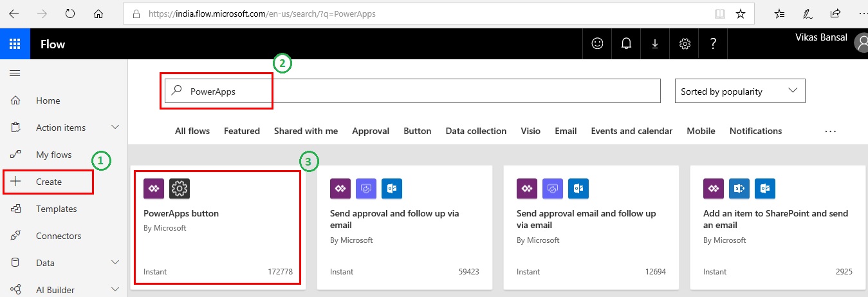868x297 pixels.
Task: Click the Templates icon in sidebar
Action: [x=15, y=209]
